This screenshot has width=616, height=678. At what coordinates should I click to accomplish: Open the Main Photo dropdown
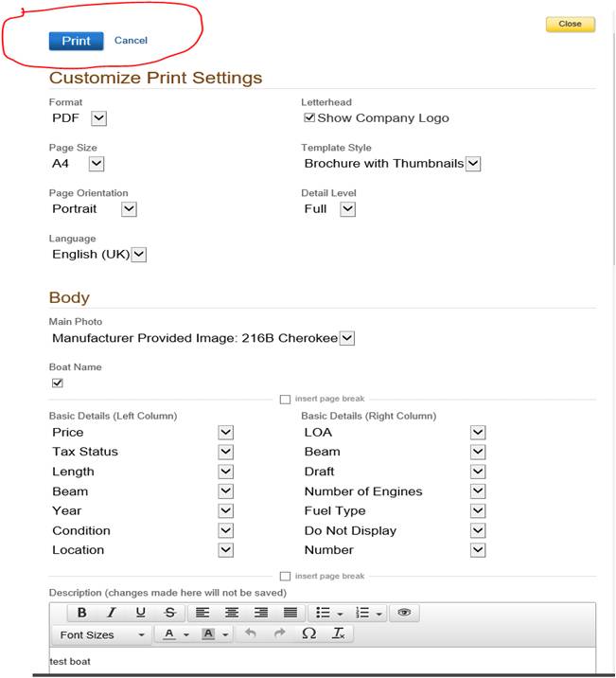346,338
